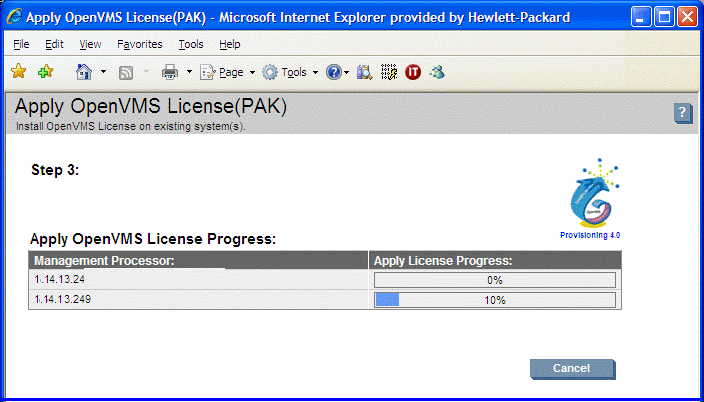
Task: Expand the Page menu dropdown arrow
Action: 252,72
